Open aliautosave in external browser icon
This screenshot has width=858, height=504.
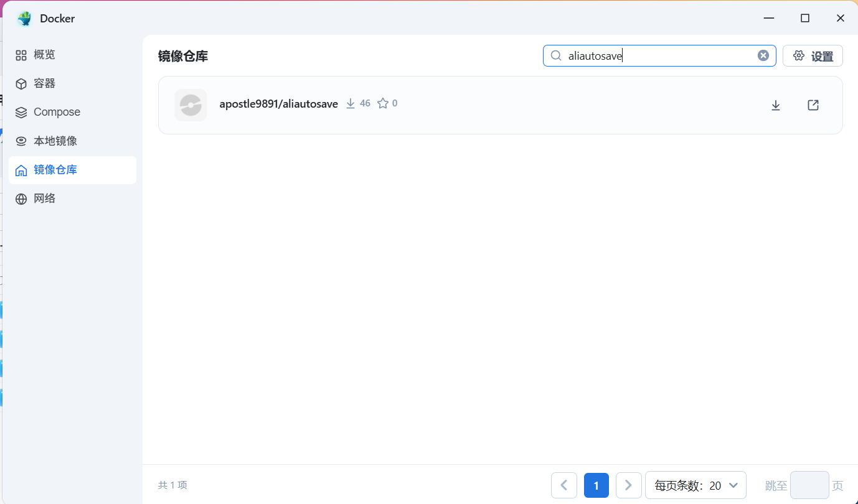[813, 105]
